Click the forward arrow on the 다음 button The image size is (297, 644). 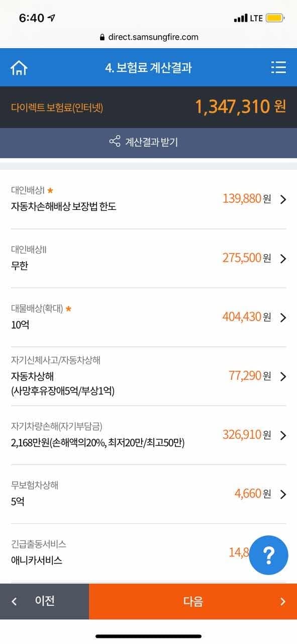point(282,601)
